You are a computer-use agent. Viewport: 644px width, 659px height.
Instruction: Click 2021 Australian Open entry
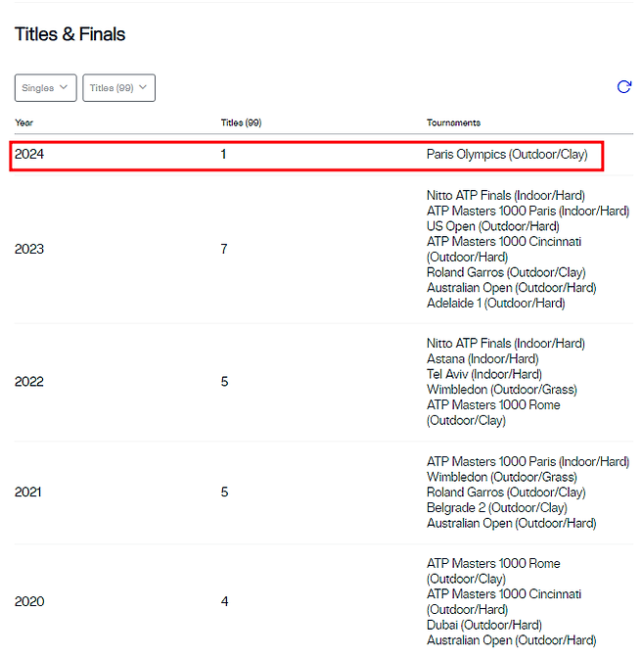click(512, 523)
